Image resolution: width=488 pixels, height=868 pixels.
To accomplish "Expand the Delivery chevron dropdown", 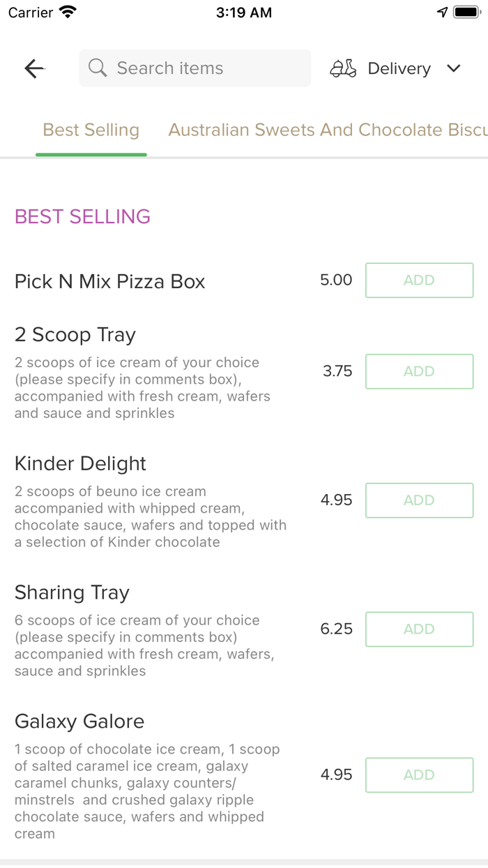I will tap(454, 68).
